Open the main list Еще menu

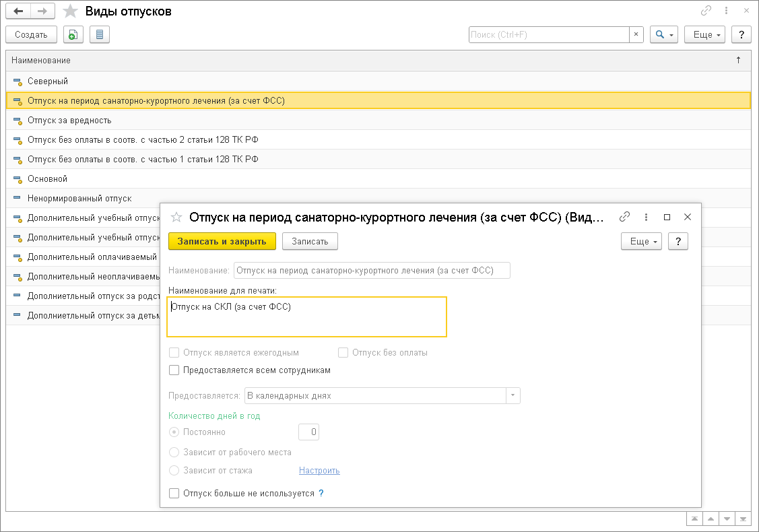pos(704,34)
